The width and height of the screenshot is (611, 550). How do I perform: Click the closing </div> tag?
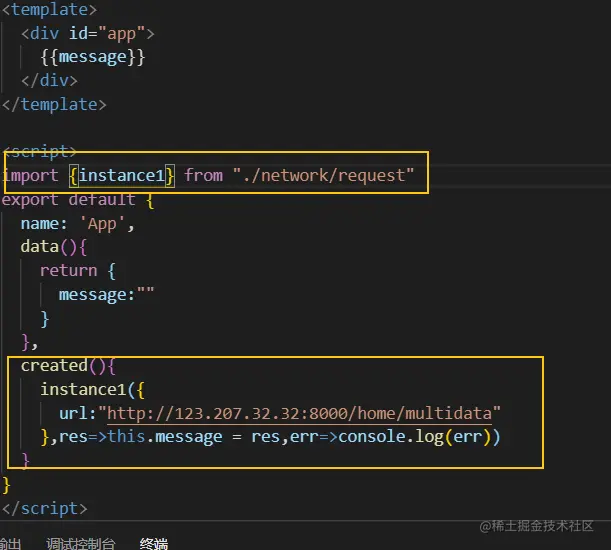click(49, 81)
